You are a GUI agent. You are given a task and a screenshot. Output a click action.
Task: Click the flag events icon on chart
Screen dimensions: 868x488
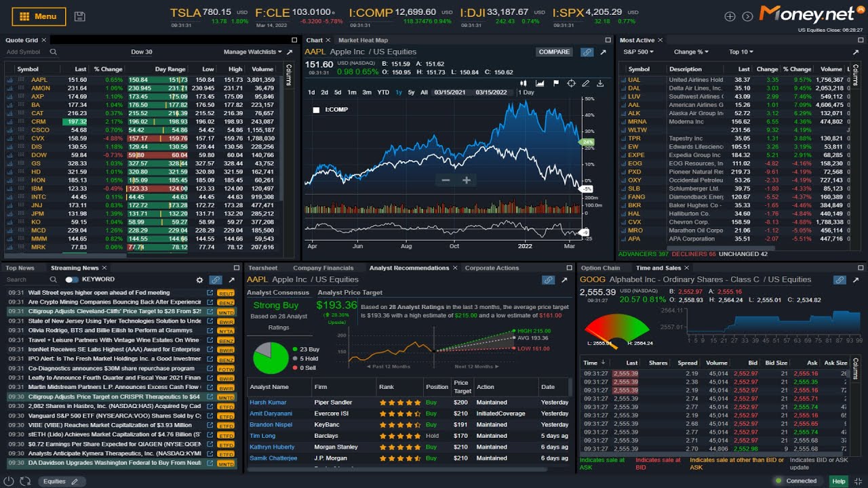(555, 83)
